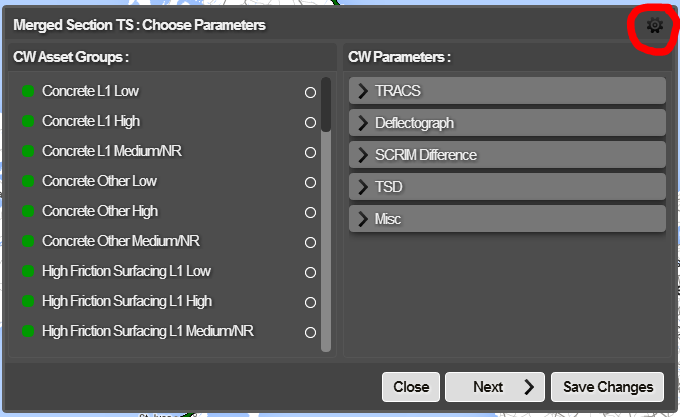Screen dimensions: 680x417
Task: Click green dot beside Concrete L1 Medium/NR
Action: point(28,152)
